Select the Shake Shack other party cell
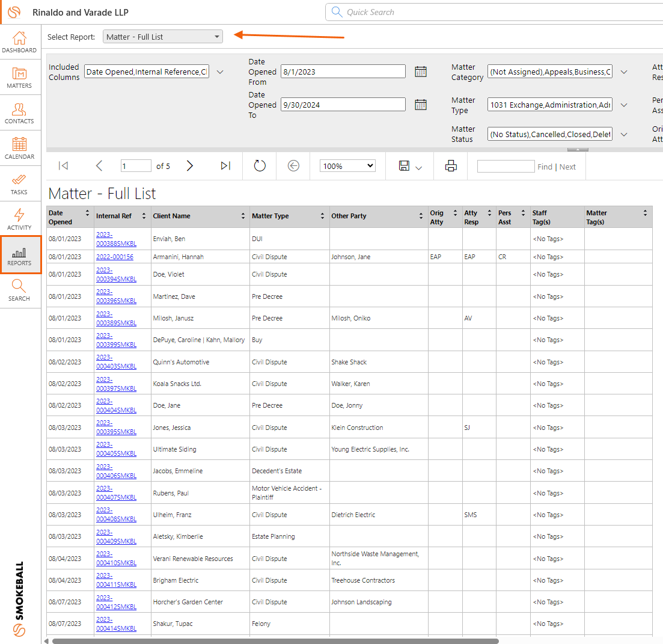The width and height of the screenshot is (663, 644). click(x=349, y=362)
